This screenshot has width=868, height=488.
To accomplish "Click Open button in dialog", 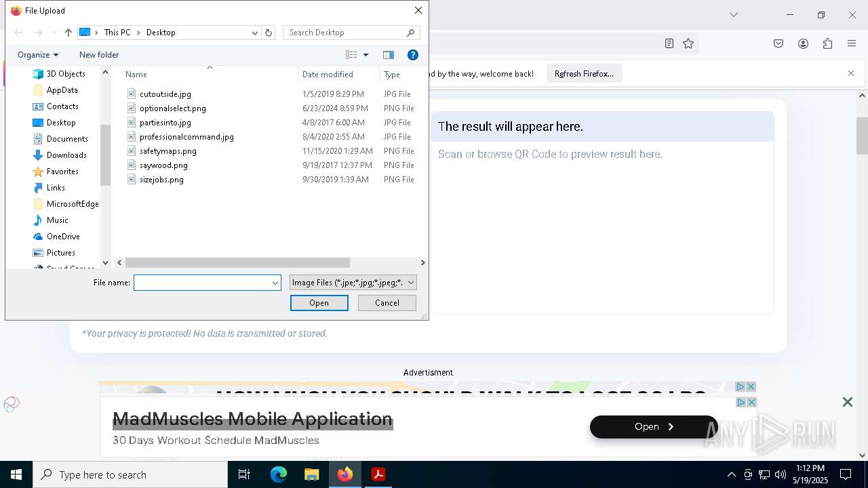I will [319, 303].
